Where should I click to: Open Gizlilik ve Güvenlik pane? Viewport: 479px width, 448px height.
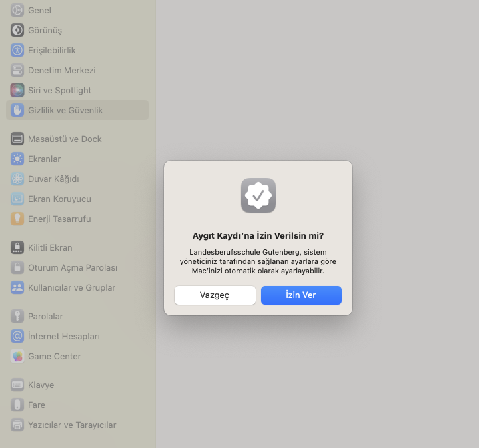coord(65,111)
